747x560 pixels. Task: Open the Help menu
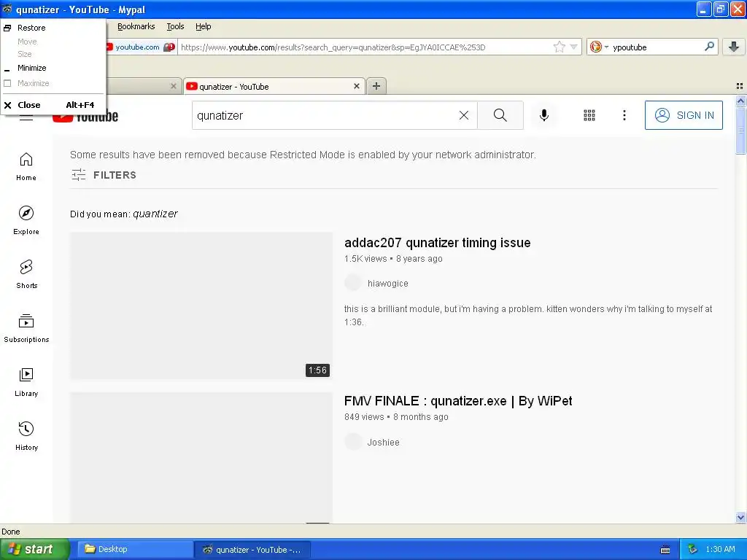point(203,27)
